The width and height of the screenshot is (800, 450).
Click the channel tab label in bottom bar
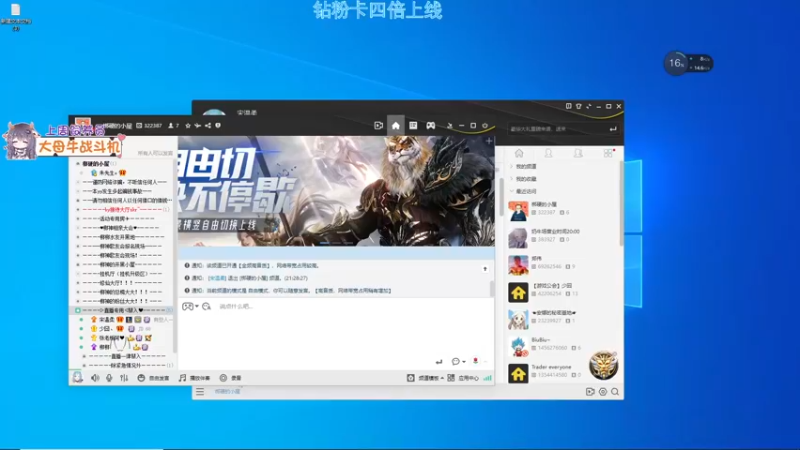click(227, 391)
